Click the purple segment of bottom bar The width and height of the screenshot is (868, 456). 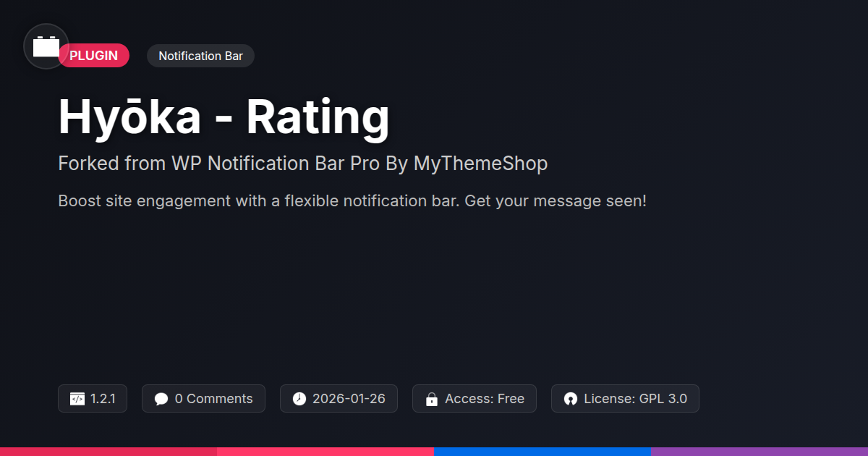pyautogui.click(x=759, y=452)
